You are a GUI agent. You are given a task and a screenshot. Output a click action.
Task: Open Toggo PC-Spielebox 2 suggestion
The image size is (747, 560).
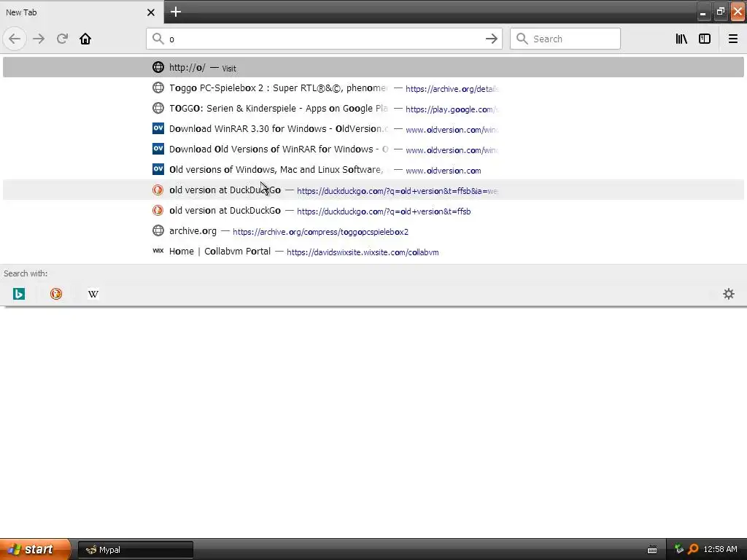[373, 88]
